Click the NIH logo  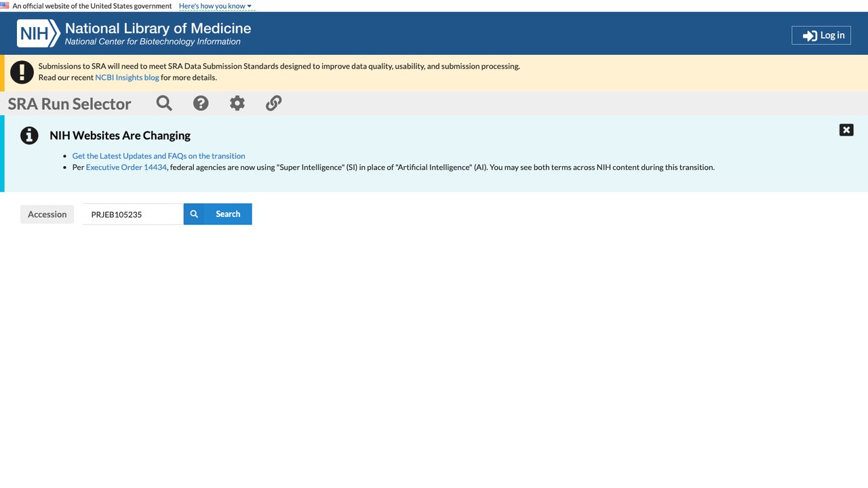[x=39, y=33]
